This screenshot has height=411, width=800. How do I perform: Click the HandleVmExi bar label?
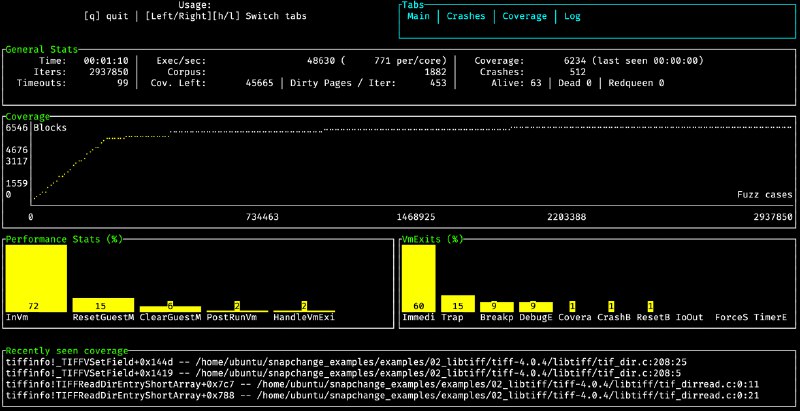(304, 317)
